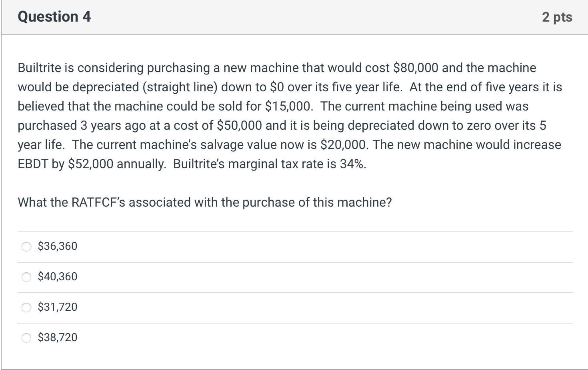Click the $36,360 answer text label

tap(58, 246)
